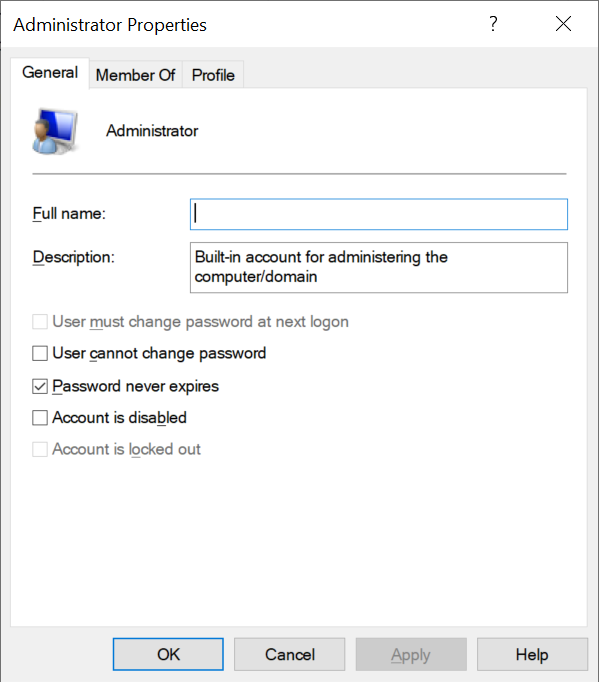The width and height of the screenshot is (599, 682).
Task: Confirm changes with the OK button
Action: [x=168, y=654]
